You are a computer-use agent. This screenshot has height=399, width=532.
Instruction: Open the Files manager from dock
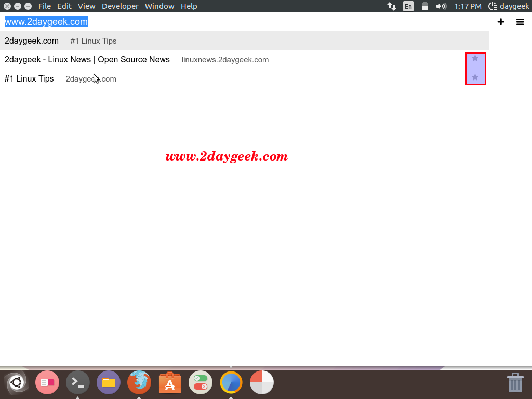(109, 382)
